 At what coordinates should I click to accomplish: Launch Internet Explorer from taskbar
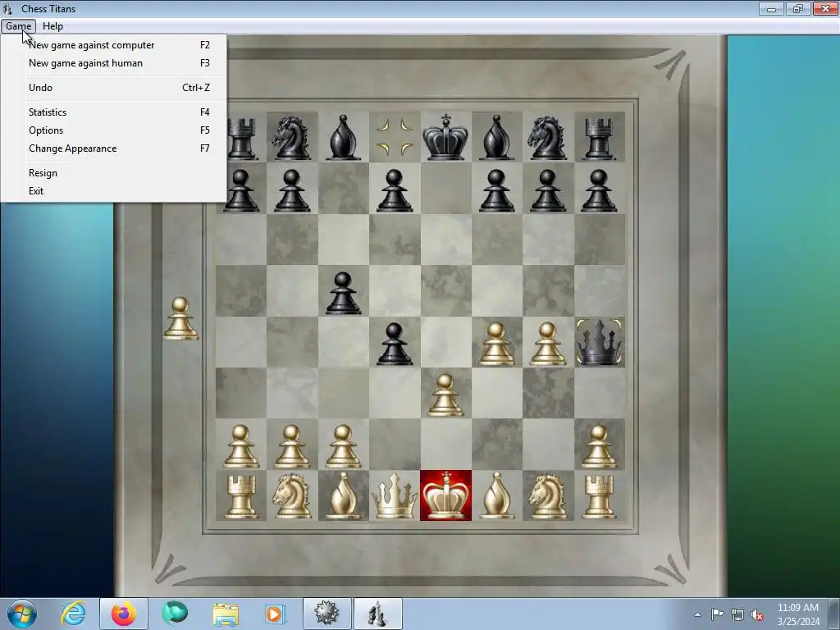(73, 614)
